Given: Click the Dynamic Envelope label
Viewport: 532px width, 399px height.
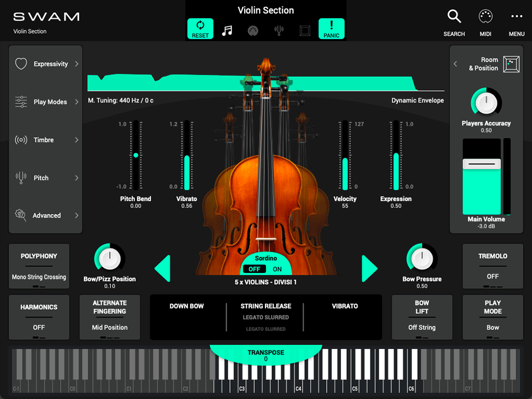Looking at the screenshot, I should click(417, 101).
